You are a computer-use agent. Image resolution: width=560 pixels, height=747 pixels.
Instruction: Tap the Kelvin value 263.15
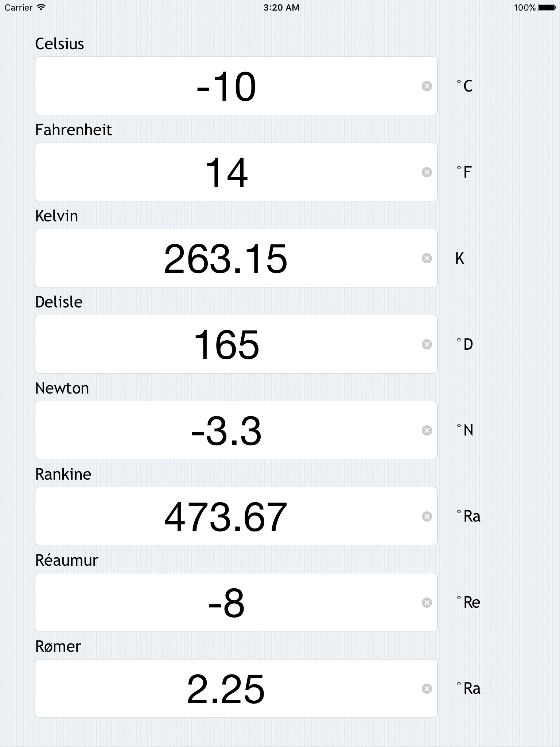point(226,258)
